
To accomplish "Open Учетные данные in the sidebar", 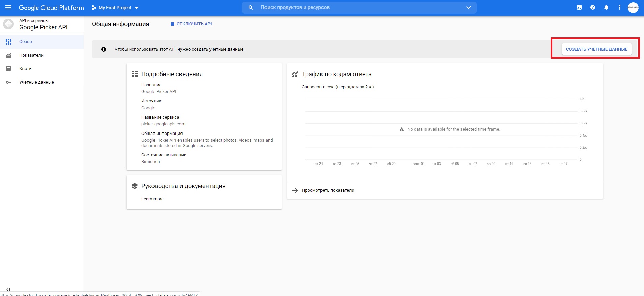I will coord(42,82).
